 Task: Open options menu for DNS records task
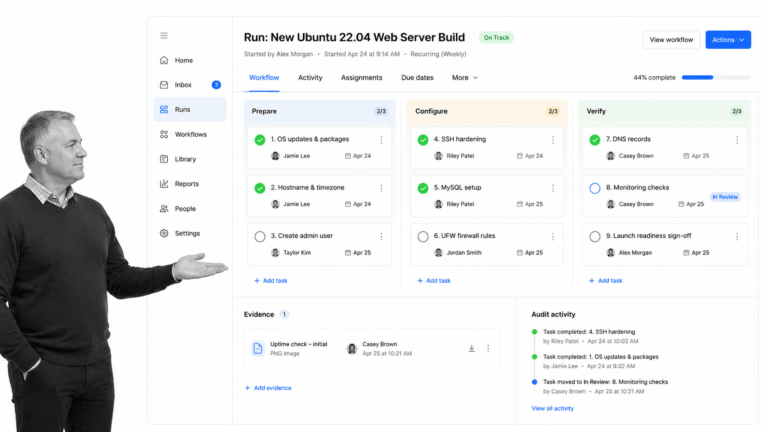click(x=737, y=140)
